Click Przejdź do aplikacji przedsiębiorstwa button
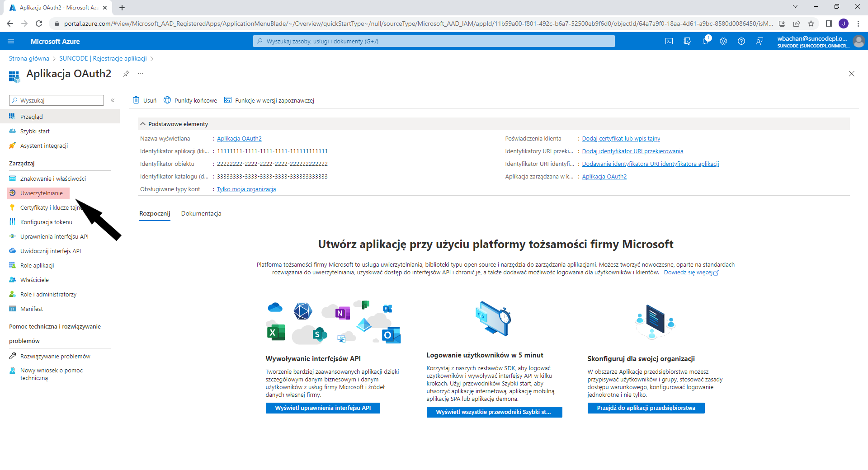The image size is (868, 470). tap(646, 408)
